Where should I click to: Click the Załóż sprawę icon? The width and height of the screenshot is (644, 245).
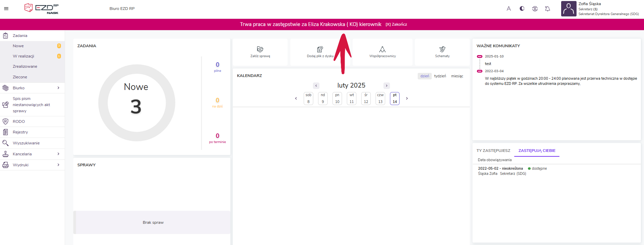260,49
